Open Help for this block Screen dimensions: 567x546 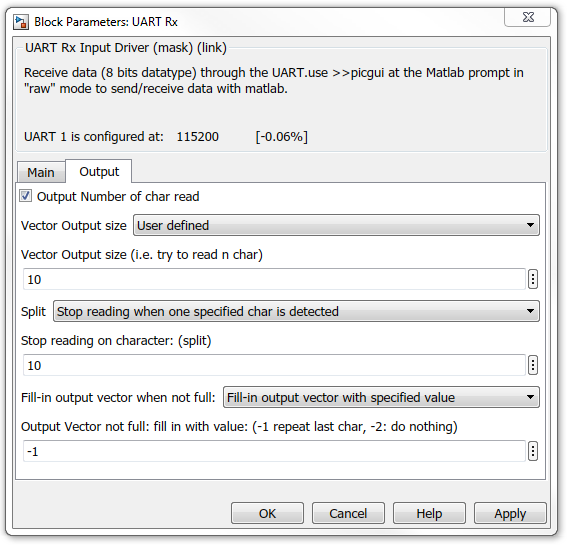click(x=429, y=513)
